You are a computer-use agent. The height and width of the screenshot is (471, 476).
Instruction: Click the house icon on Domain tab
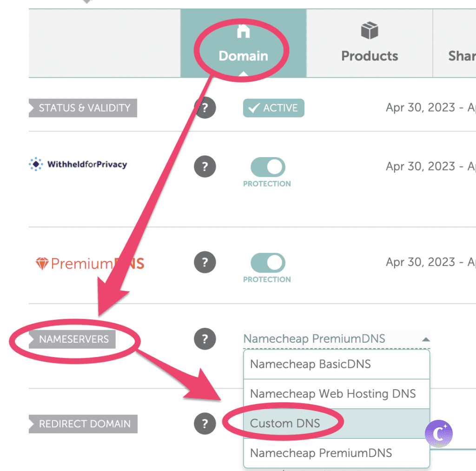[x=244, y=31]
